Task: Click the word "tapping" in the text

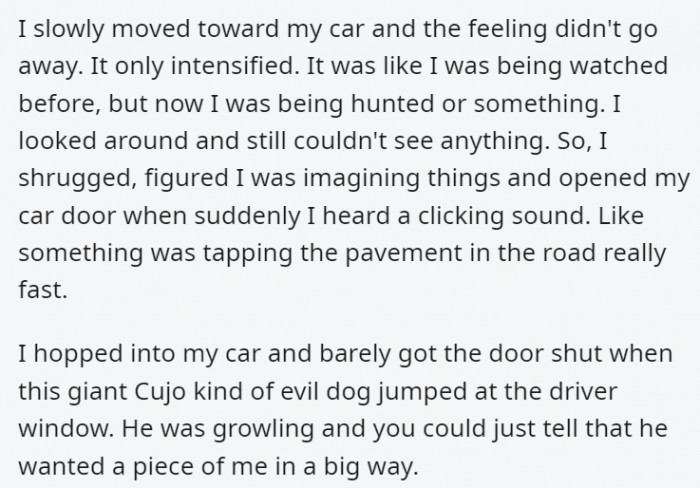Action: pyautogui.click(x=248, y=254)
